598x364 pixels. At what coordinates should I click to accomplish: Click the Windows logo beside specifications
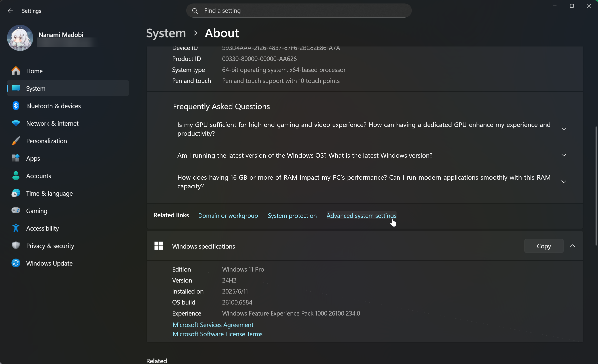point(159,246)
